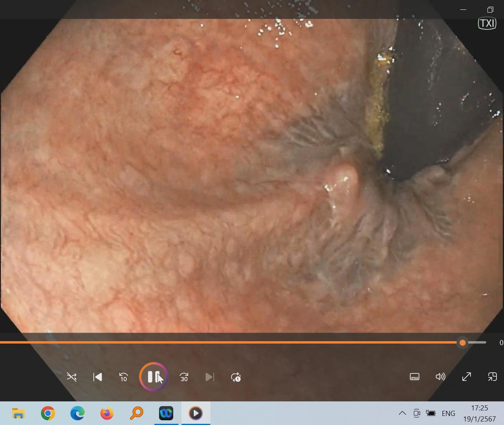Open Microsoft Edge from the taskbar
The height and width of the screenshot is (425, 504).
[78, 413]
